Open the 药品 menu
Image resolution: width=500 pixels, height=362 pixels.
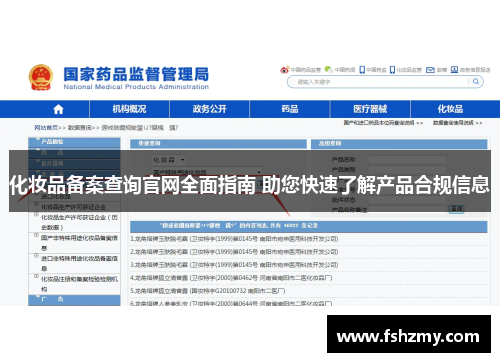290,109
